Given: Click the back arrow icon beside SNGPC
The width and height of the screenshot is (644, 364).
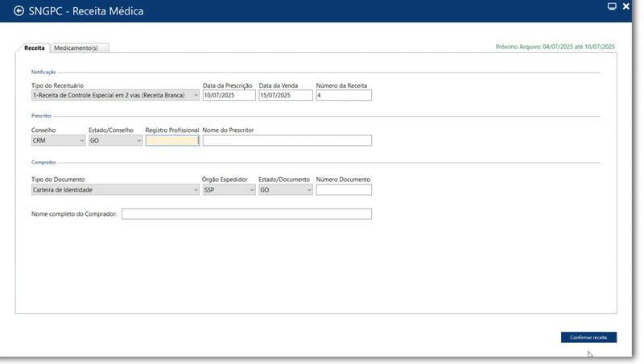Looking at the screenshot, I should (x=19, y=10).
